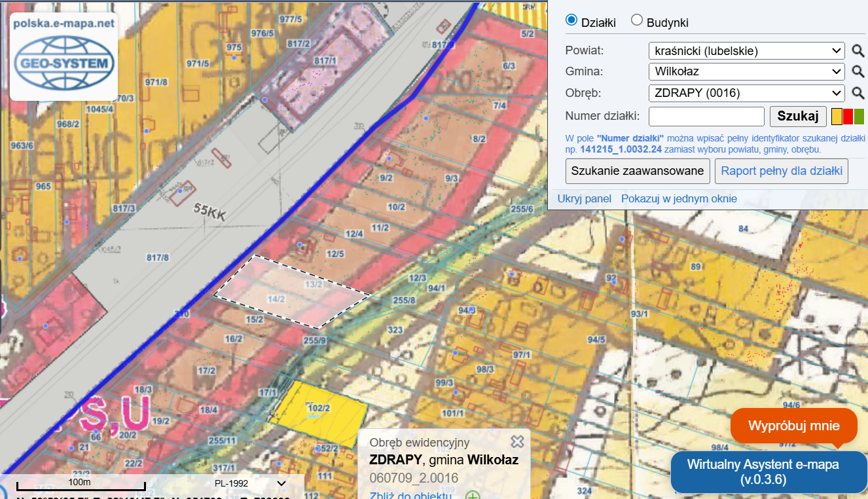Select the Działki radio button

click(571, 21)
